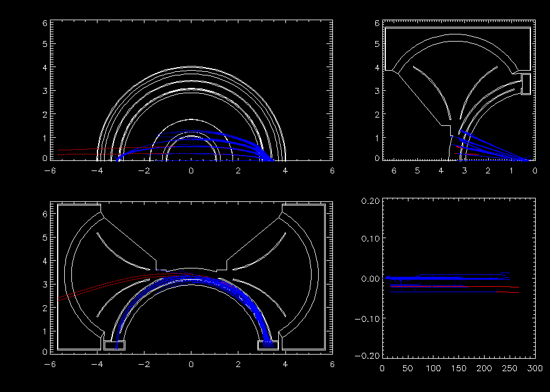Select the 200 x-axis tick label
The image size is (550, 392).
pos(485,368)
